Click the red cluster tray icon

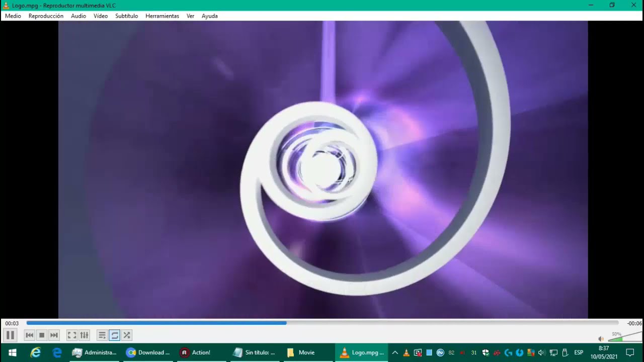pos(497,352)
